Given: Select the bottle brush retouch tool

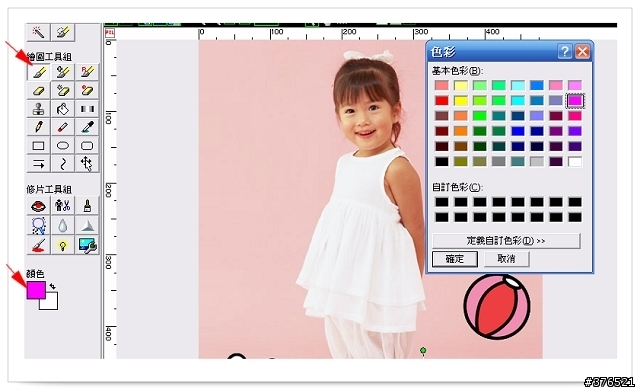Looking at the screenshot, I should coord(87,206).
